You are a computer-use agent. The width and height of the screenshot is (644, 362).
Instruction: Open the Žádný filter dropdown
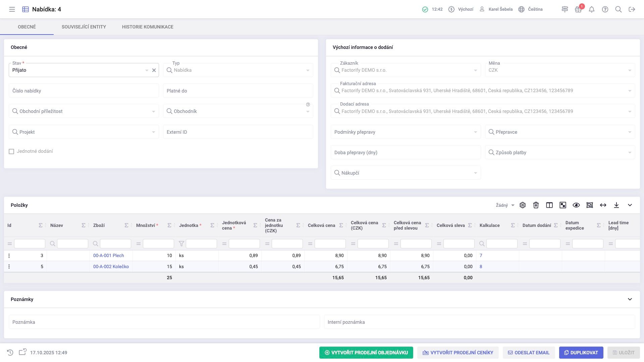pyautogui.click(x=505, y=205)
